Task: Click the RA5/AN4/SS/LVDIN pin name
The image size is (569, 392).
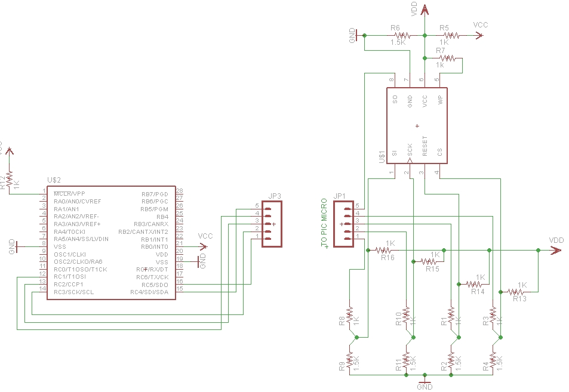Action: (81, 239)
